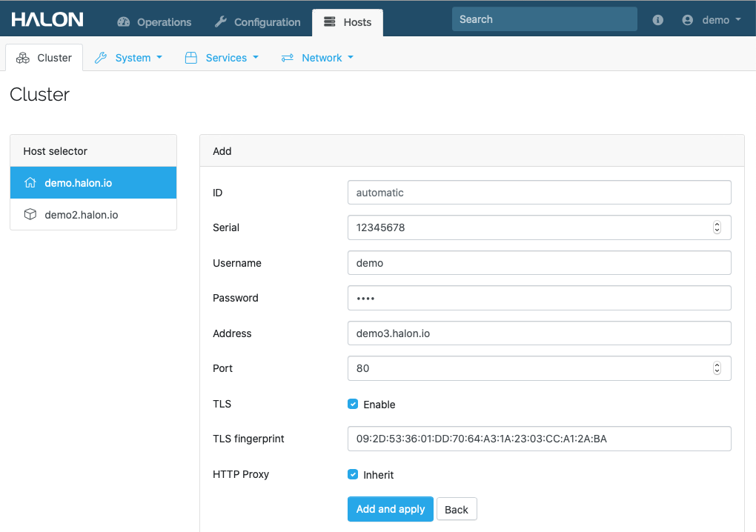Viewport: 756px width, 532px height.
Task: Click the Services box icon
Action: click(x=191, y=58)
